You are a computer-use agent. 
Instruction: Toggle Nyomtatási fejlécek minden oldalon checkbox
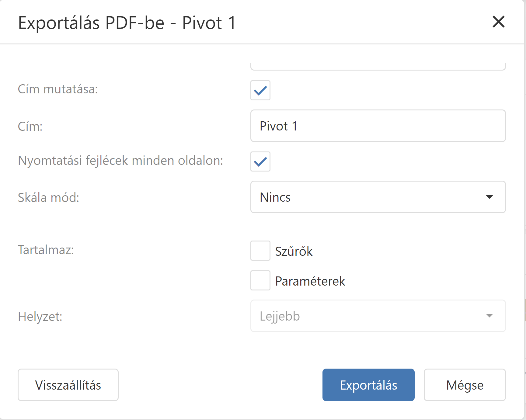260,161
